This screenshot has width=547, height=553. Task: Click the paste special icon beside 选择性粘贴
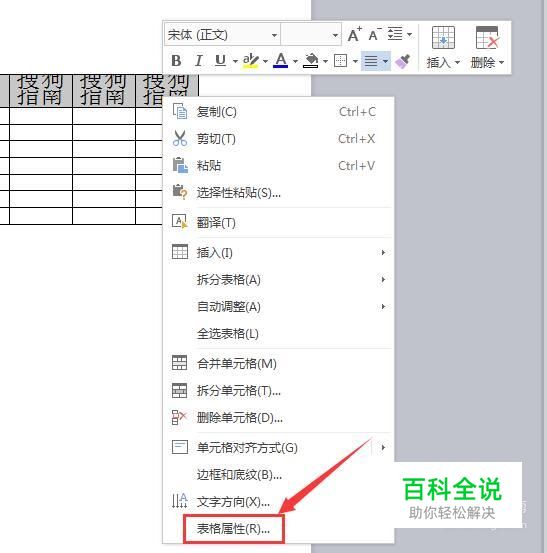pyautogui.click(x=180, y=192)
